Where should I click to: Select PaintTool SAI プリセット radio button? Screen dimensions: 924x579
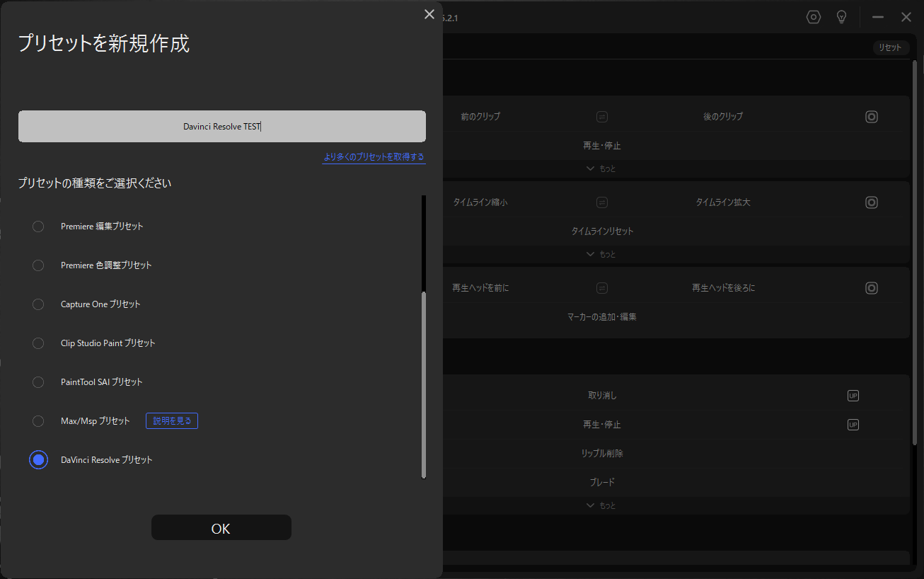pyautogui.click(x=38, y=382)
